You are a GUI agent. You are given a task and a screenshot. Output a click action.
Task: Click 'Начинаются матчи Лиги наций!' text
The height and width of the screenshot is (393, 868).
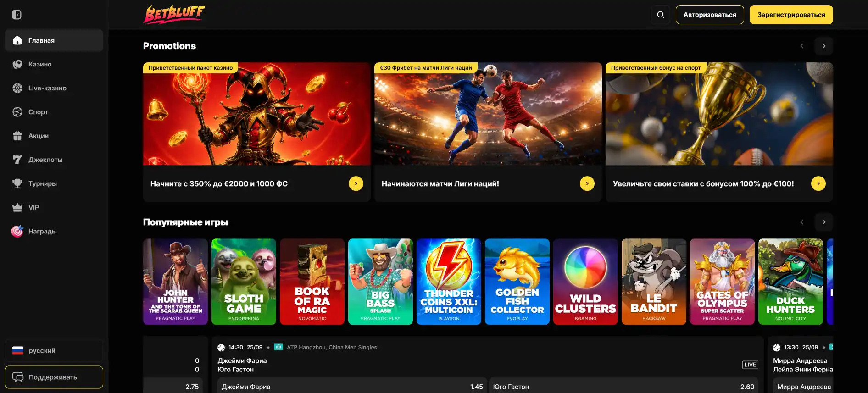[440, 183]
